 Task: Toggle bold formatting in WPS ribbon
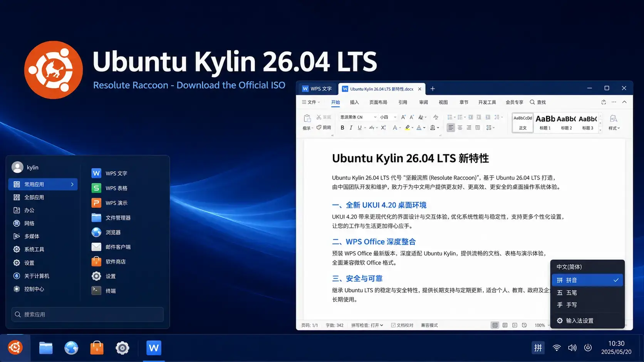click(342, 128)
